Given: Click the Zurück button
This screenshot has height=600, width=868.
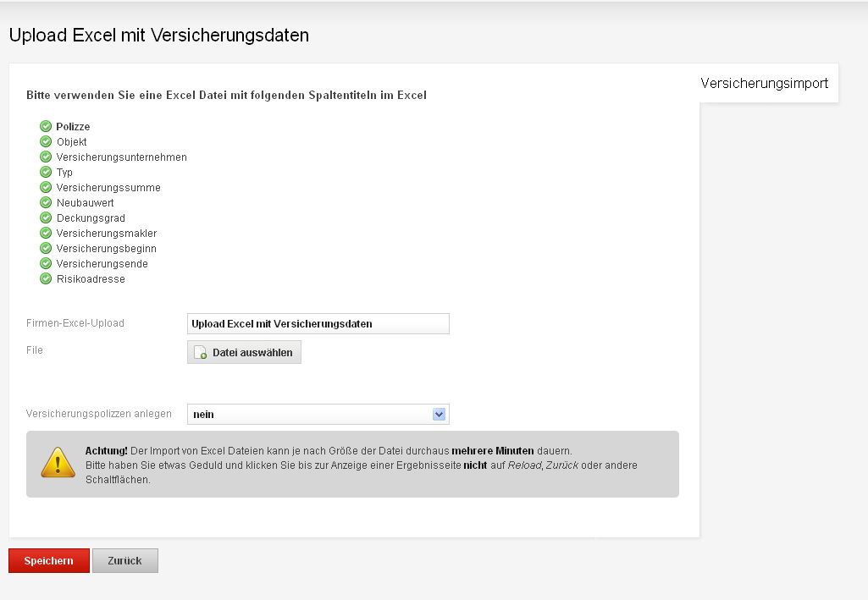Looking at the screenshot, I should 124,561.
